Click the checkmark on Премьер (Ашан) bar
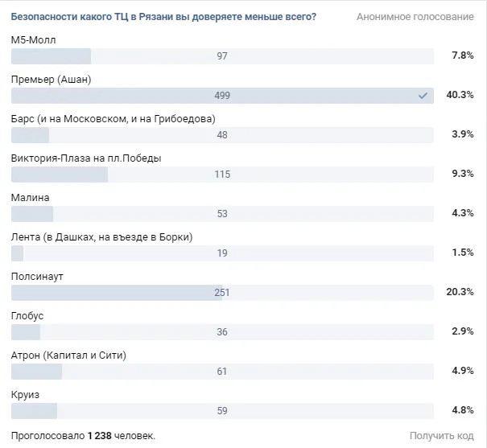This screenshot has width=487, height=448. click(x=423, y=96)
